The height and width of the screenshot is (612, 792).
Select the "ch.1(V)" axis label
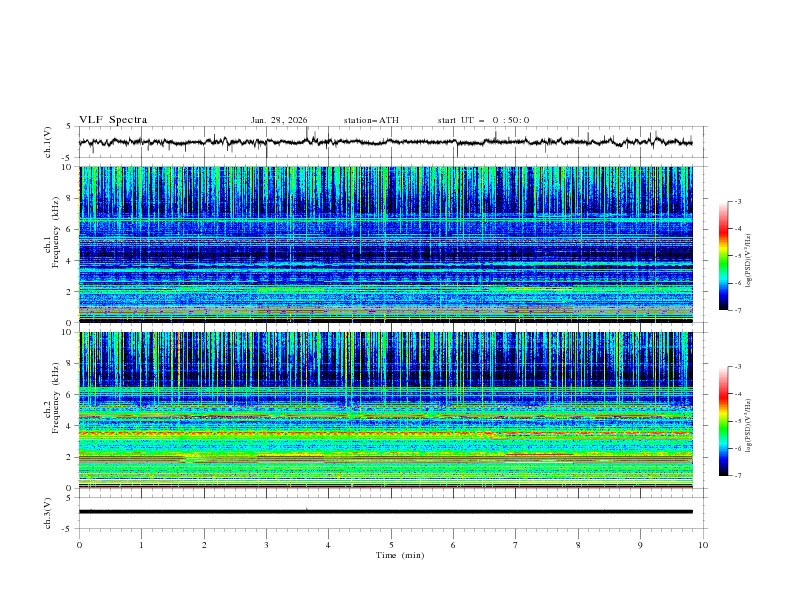[48, 142]
